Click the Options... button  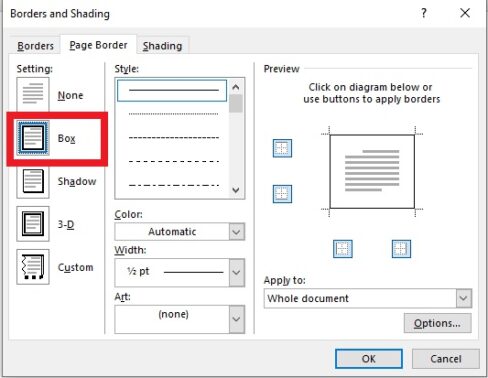click(438, 323)
